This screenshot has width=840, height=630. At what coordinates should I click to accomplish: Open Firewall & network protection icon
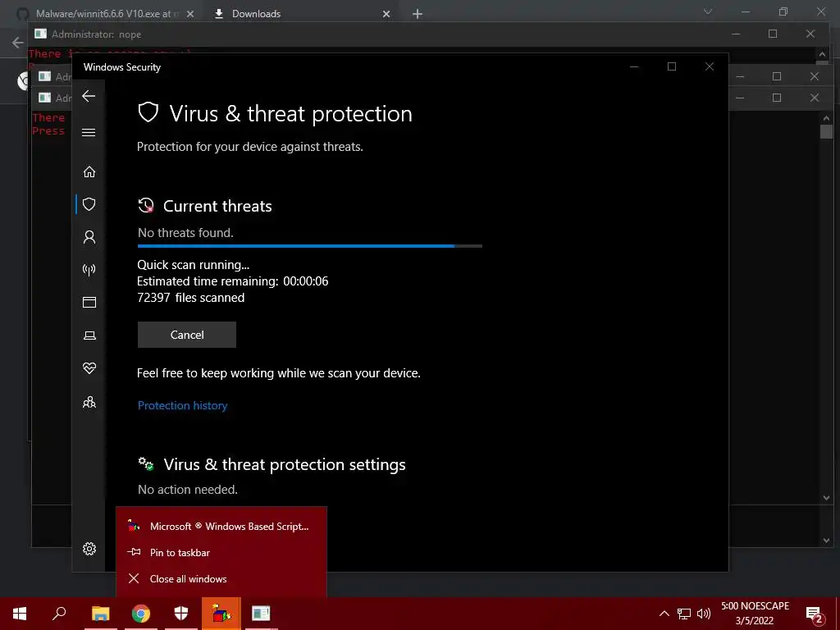coord(89,269)
